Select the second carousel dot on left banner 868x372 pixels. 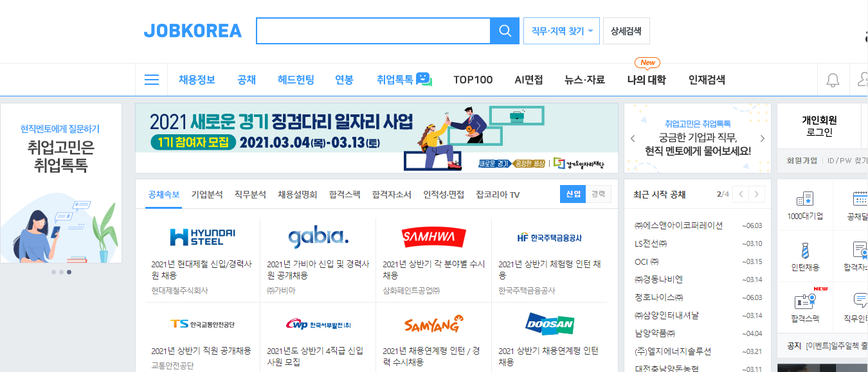61,272
